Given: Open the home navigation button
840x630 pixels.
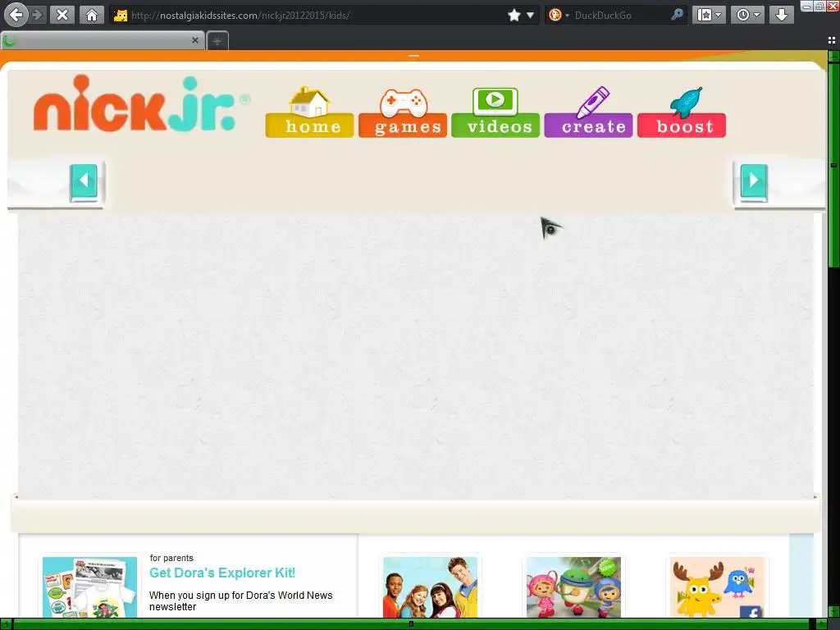Looking at the screenshot, I should click(x=309, y=112).
